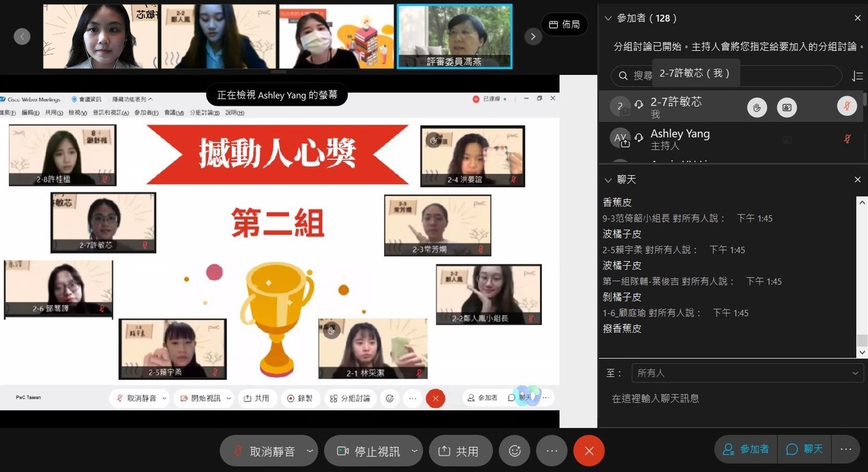
Task: Open the 聊天 chat icon at bottom right
Action: tap(805, 449)
